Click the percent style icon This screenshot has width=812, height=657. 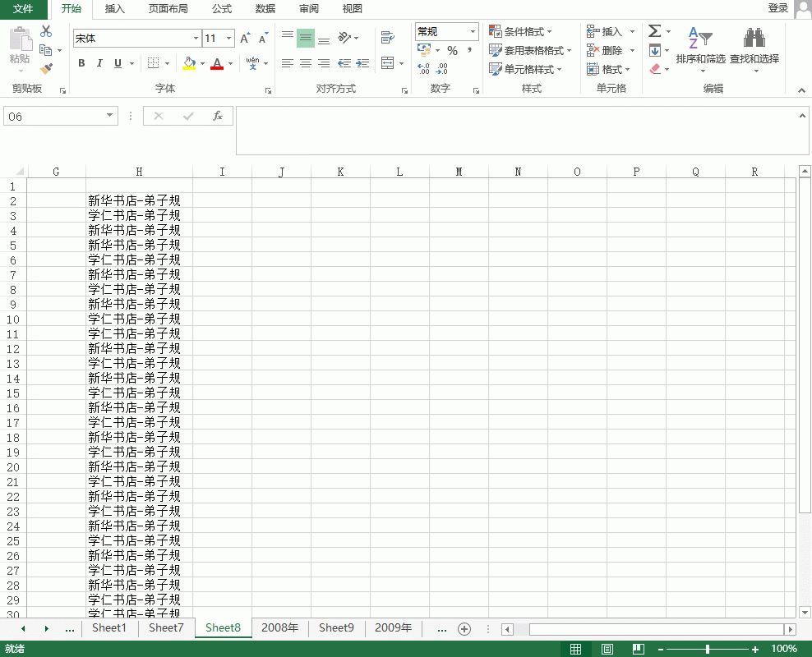[452, 51]
